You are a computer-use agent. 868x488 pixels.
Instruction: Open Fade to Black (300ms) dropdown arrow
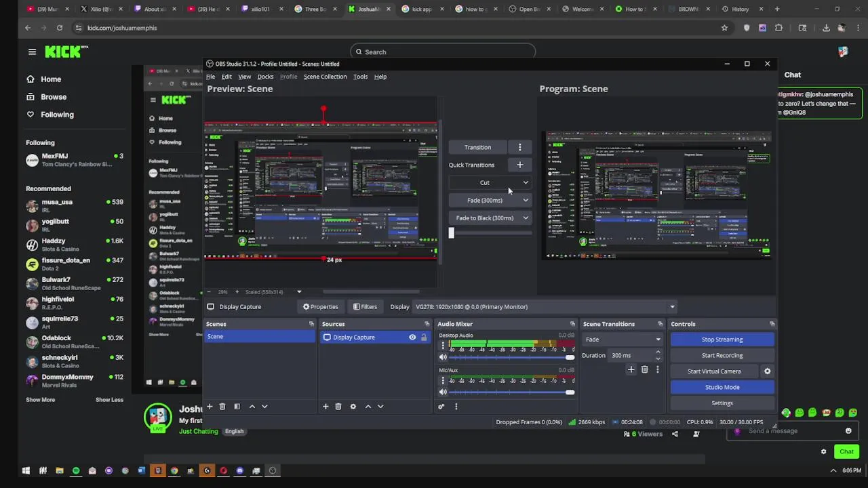point(526,218)
